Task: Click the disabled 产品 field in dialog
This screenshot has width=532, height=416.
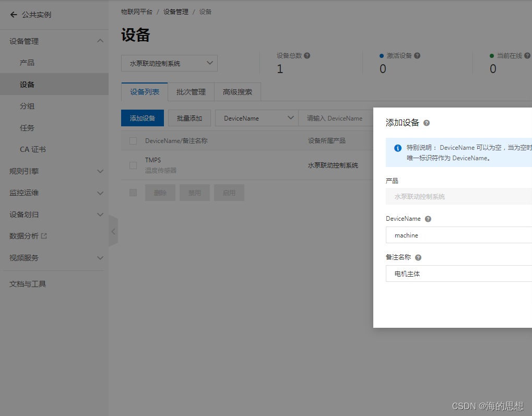Action: coord(459,196)
